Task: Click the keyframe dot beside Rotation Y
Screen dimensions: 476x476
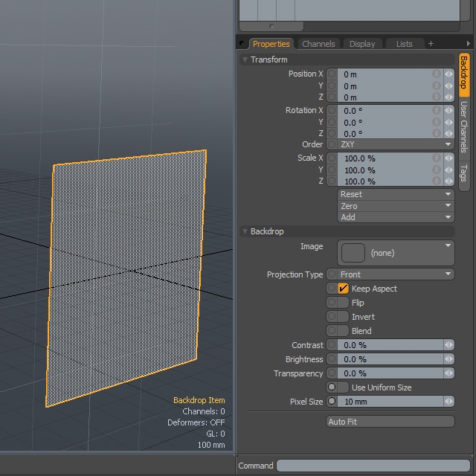Action: pyautogui.click(x=332, y=122)
